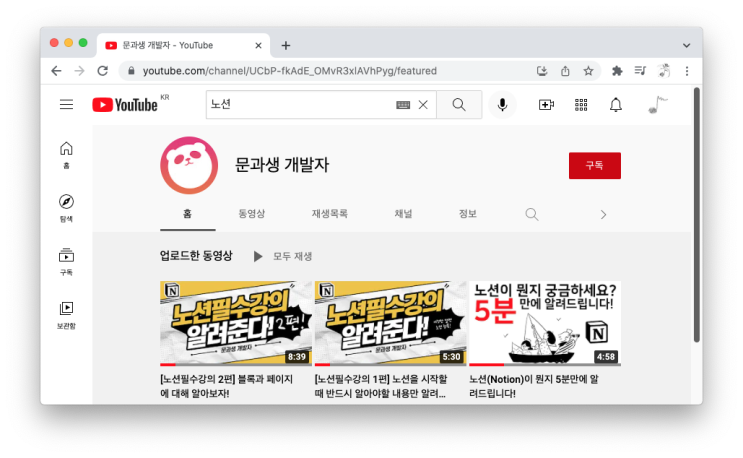Reload the page
The height and width of the screenshot is (458, 743).
click(103, 71)
